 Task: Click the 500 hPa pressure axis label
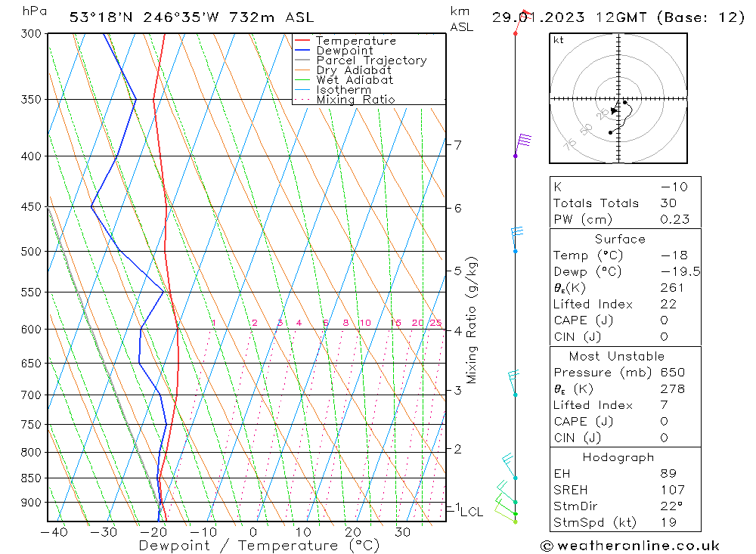(x=31, y=252)
